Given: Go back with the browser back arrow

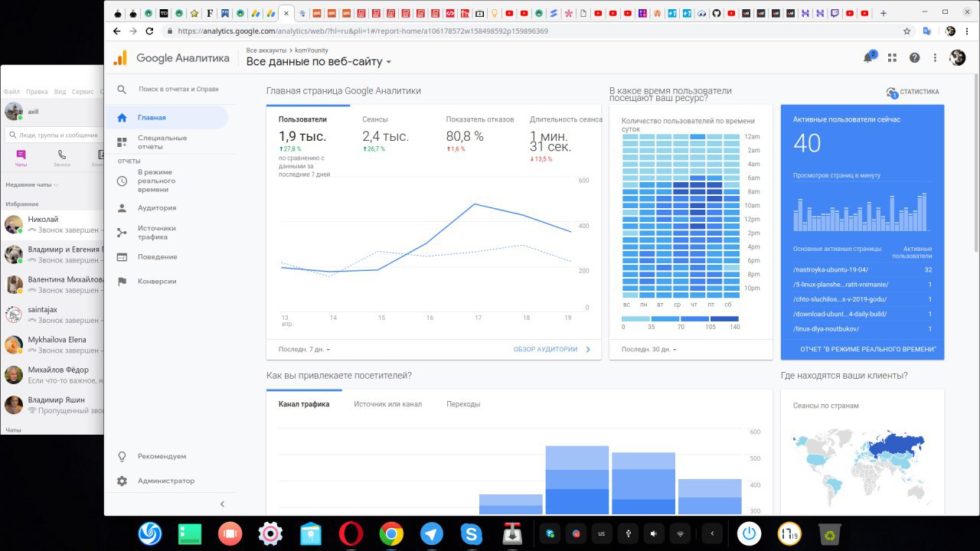Looking at the screenshot, I should point(116,31).
